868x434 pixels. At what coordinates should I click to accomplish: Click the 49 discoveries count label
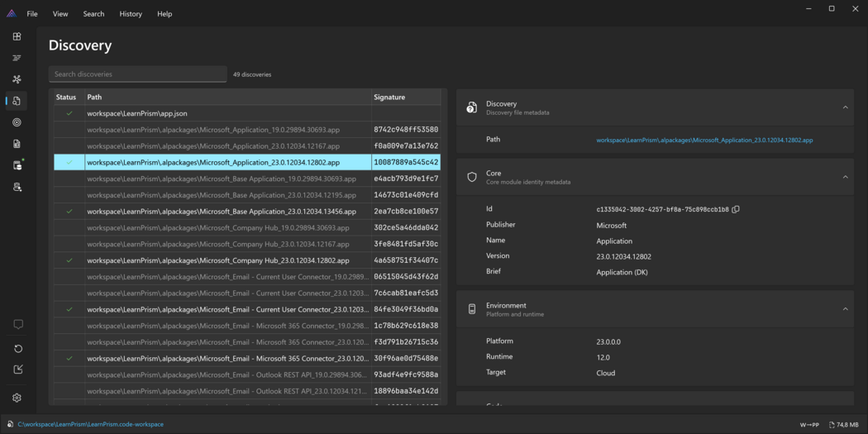click(x=252, y=74)
